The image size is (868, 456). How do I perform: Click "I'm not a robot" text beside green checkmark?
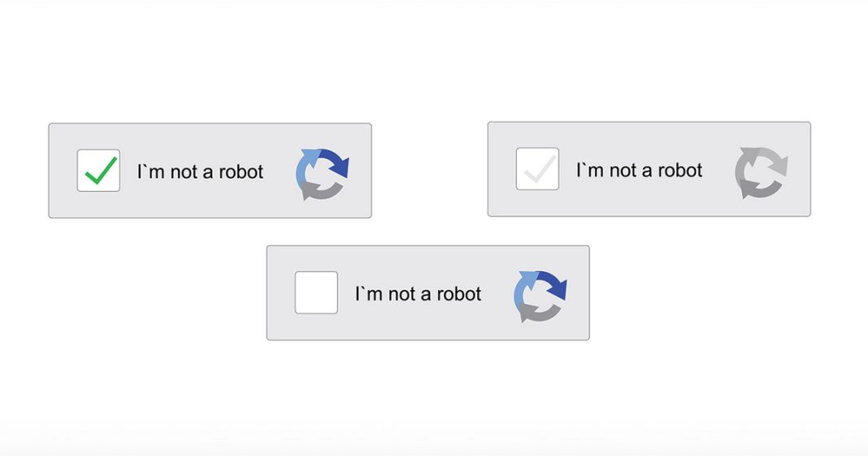tap(200, 172)
